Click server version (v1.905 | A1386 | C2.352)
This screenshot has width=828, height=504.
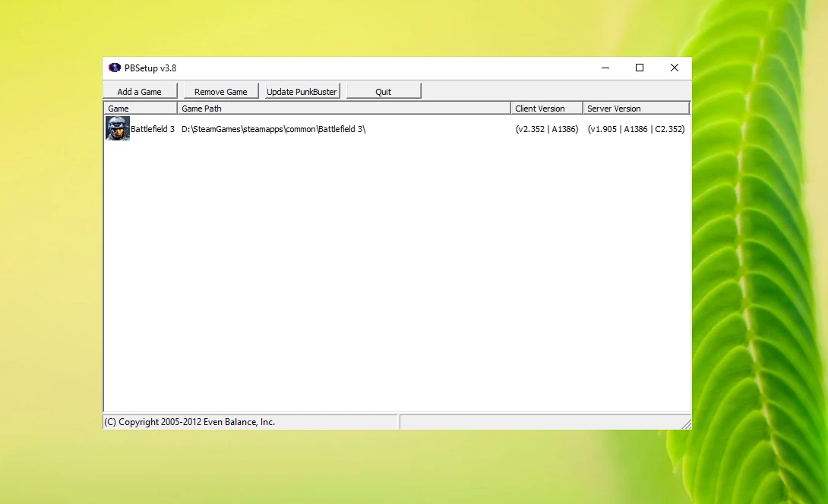click(637, 129)
